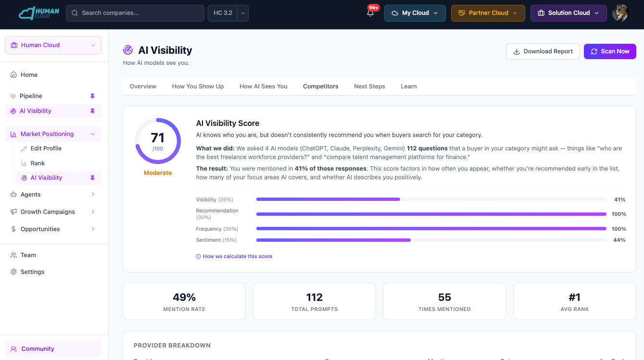
Task: Unpin top AI Visibility shortcut pin
Action: [x=93, y=111]
